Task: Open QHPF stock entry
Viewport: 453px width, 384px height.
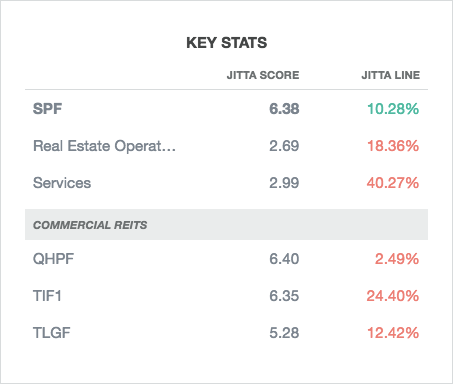Action: pos(226,259)
